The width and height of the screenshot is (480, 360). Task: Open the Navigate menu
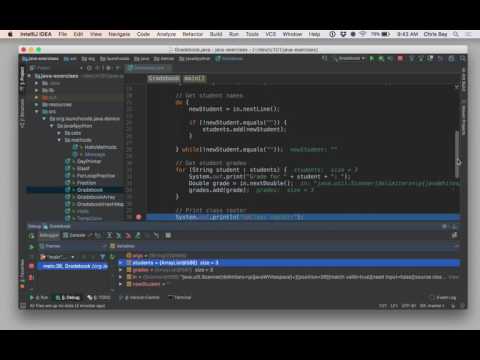(x=119, y=34)
